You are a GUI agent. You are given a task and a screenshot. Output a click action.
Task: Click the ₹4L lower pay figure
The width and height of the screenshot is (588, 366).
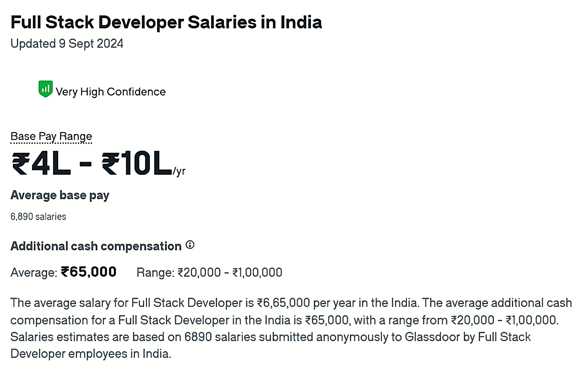click(x=41, y=163)
